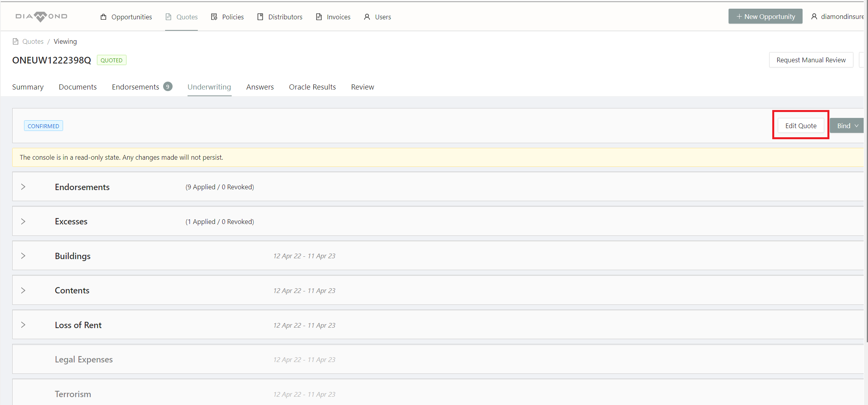The height and width of the screenshot is (405, 868).
Task: Click the Excesses section heading
Action: [x=71, y=221]
